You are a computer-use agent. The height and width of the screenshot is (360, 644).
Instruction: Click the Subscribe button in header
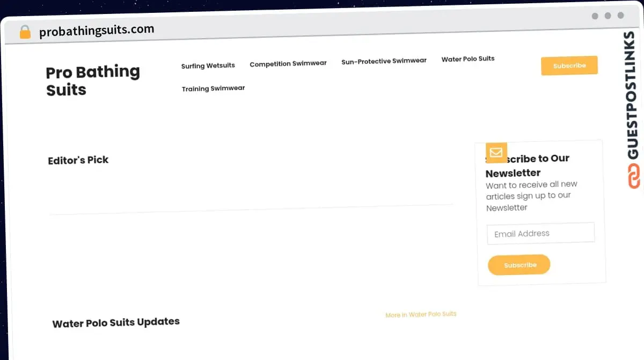click(569, 66)
